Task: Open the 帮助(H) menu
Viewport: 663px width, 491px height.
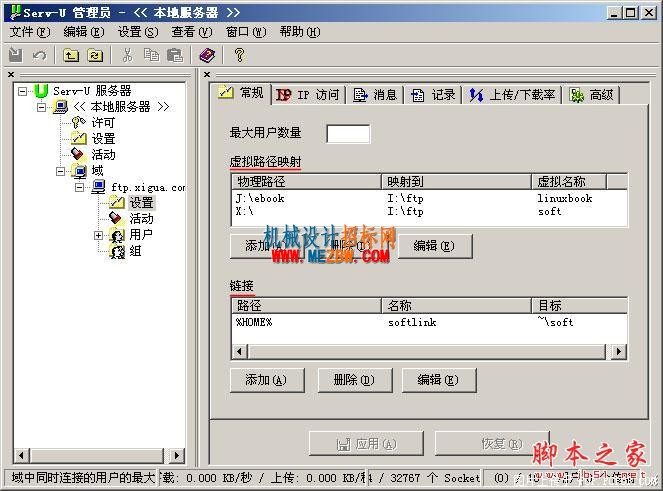Action: click(x=300, y=32)
